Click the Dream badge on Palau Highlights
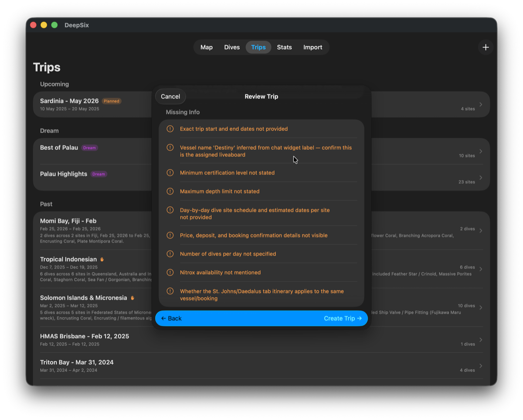The height and width of the screenshot is (420, 523). (x=98, y=174)
